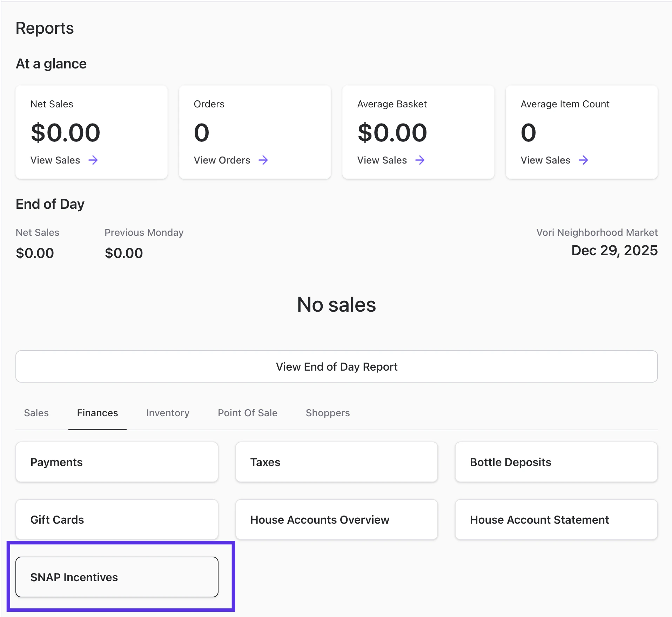Open the Bottle Deposits report
This screenshot has height=617, width=672.
pos(556,462)
